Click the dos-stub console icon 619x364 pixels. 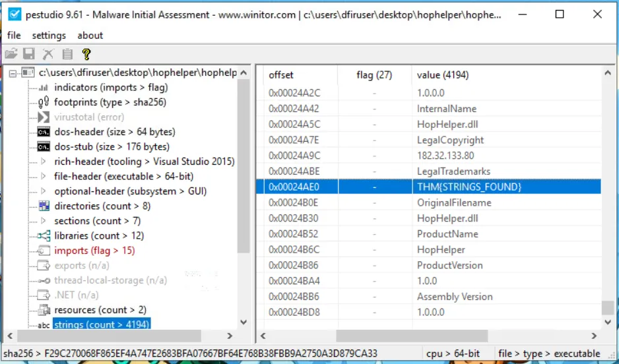44,147
